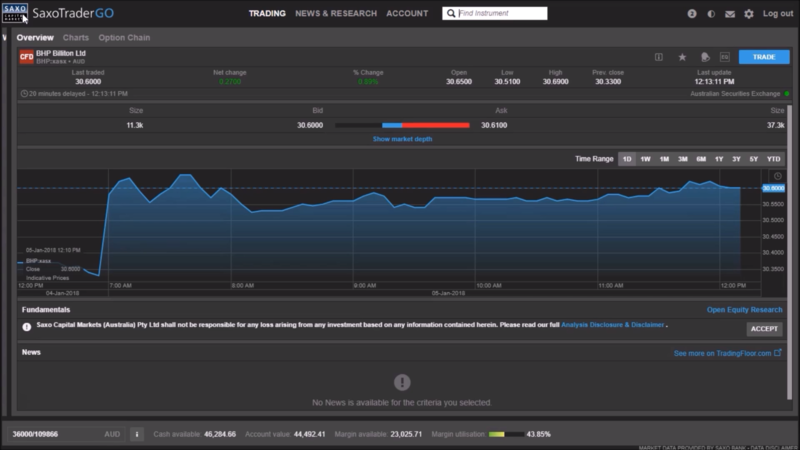Viewport: 800px width, 450px height.
Task: Click the ACCEPT disclaimer button
Action: click(764, 329)
